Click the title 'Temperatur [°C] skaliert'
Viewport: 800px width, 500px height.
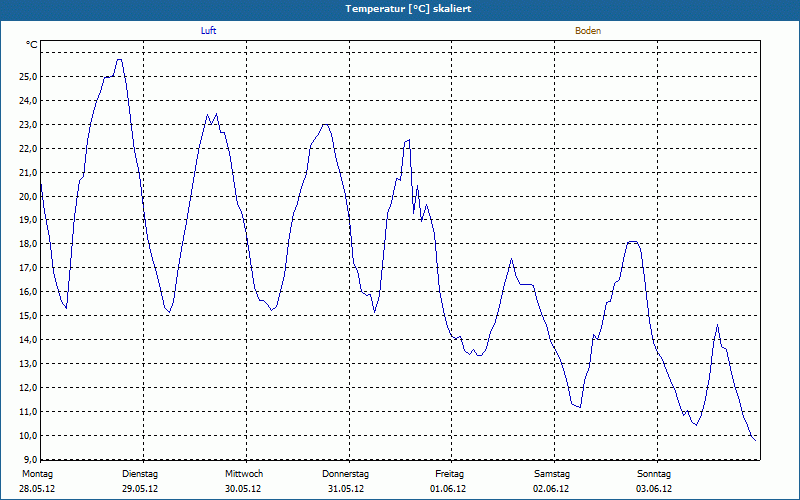[x=408, y=9]
